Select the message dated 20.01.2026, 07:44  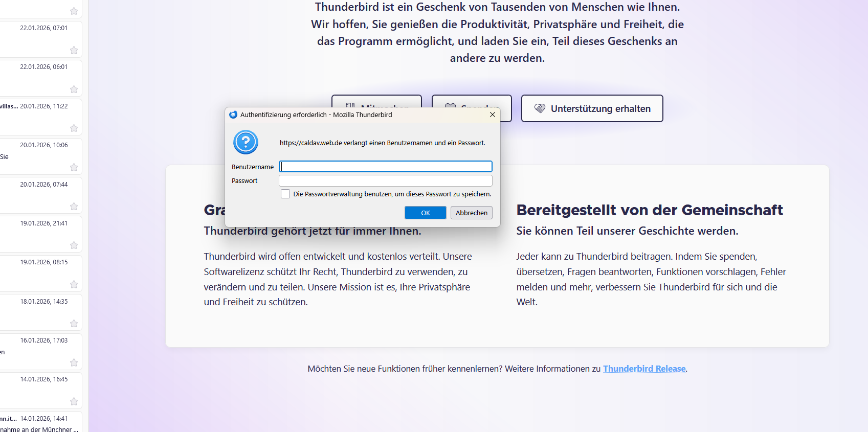[x=41, y=195]
